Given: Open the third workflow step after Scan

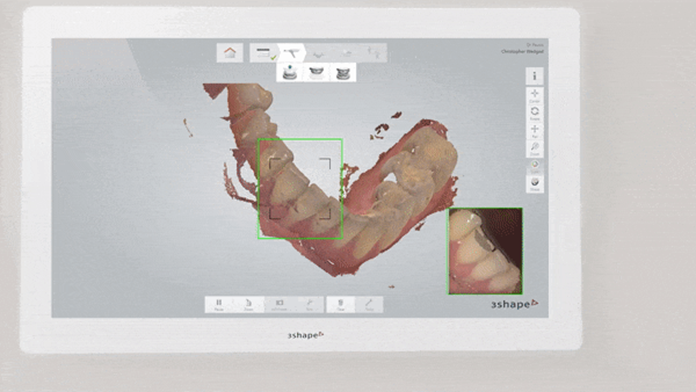Looking at the screenshot, I should click(x=318, y=53).
